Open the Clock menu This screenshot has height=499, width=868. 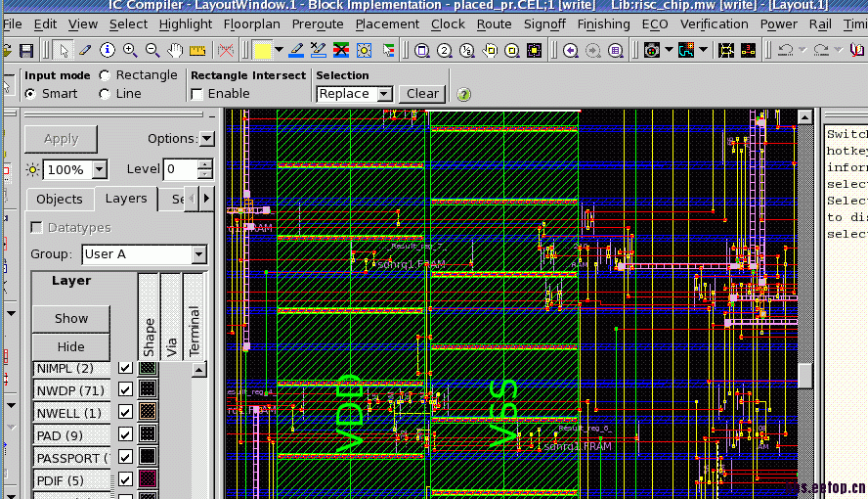pos(448,24)
